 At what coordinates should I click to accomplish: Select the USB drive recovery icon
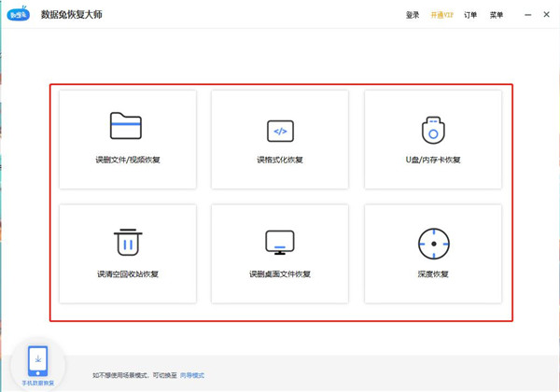pyautogui.click(x=432, y=130)
